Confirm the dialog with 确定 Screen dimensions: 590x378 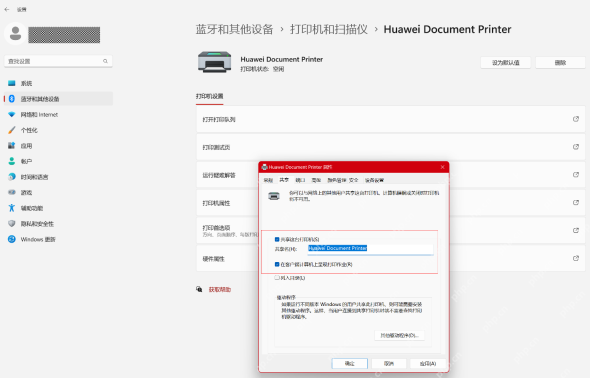click(350, 363)
